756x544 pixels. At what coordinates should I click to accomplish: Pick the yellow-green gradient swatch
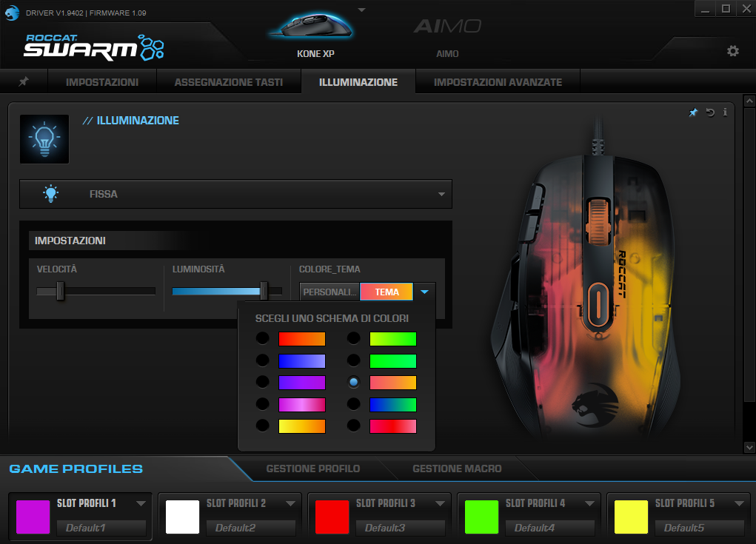coord(393,339)
